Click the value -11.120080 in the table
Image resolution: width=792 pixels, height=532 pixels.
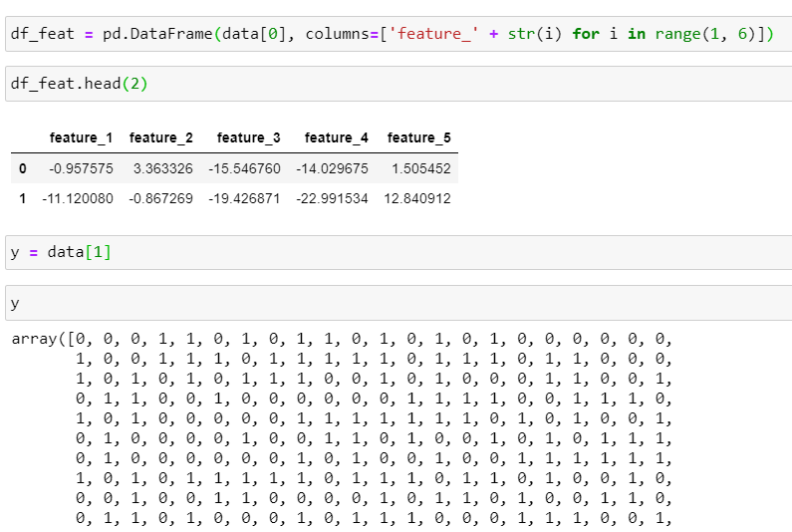[78, 198]
